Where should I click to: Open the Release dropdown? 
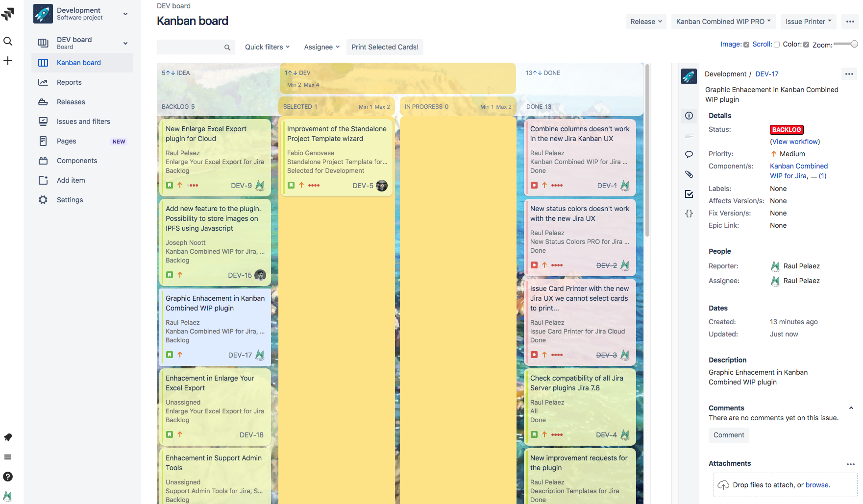coord(646,22)
